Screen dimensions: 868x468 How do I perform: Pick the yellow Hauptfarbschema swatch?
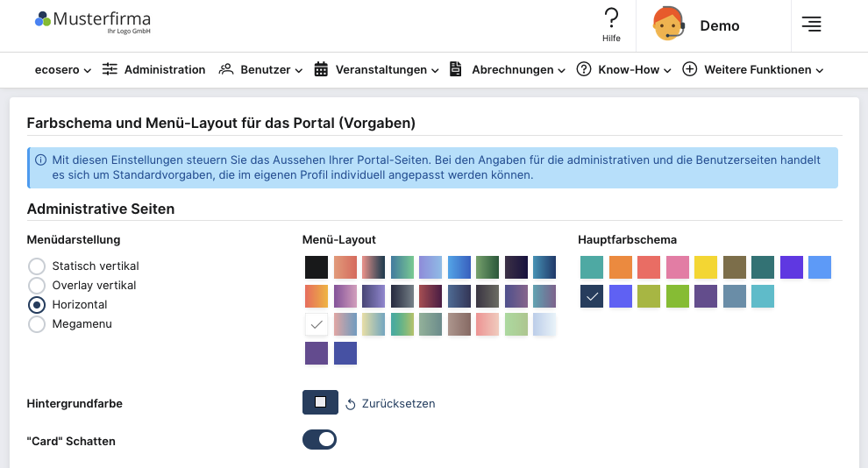(x=706, y=267)
